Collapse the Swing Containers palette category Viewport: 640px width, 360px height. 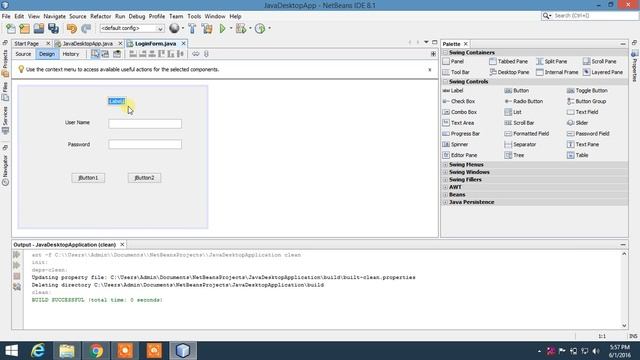click(x=445, y=53)
